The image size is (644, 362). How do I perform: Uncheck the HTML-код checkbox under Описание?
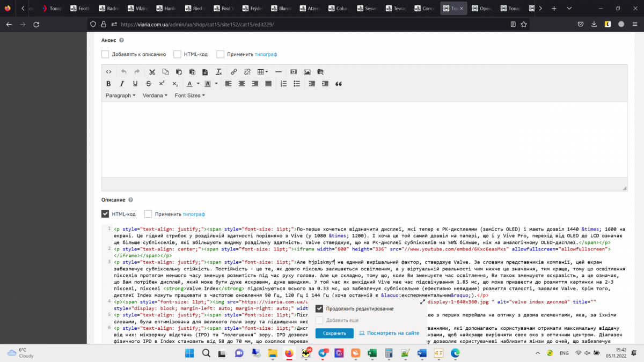pyautogui.click(x=105, y=214)
